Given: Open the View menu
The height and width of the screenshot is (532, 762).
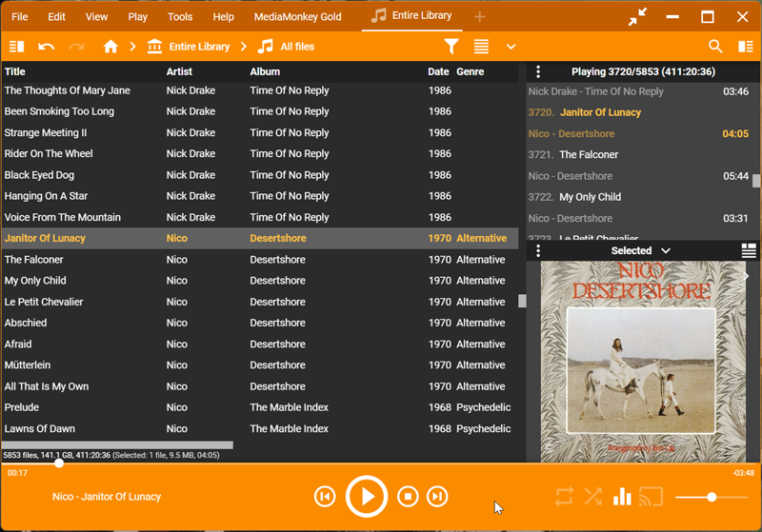Looking at the screenshot, I should 96,17.
